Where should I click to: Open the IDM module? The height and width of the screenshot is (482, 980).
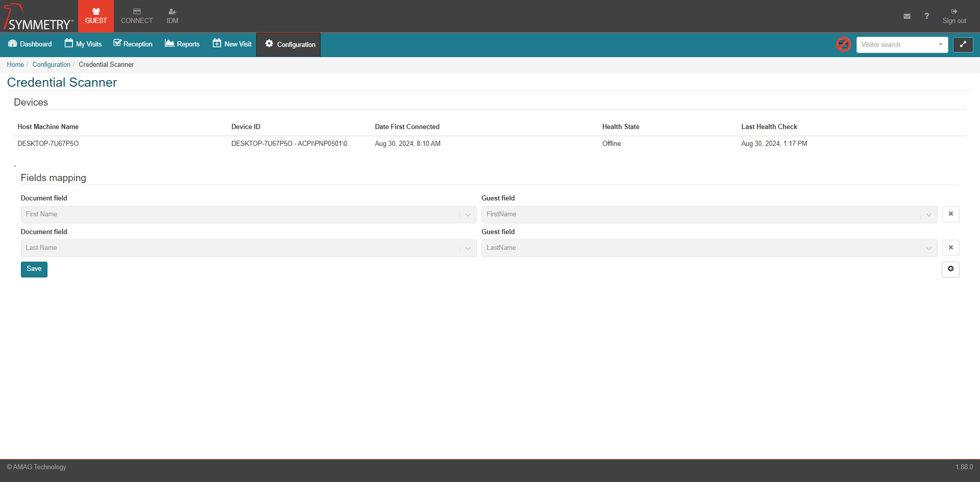click(173, 16)
